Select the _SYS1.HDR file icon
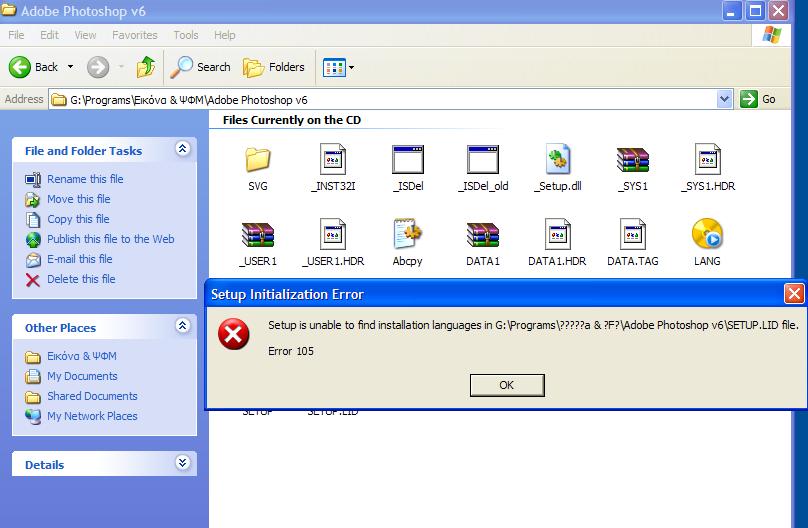The image size is (808, 528). 708,160
